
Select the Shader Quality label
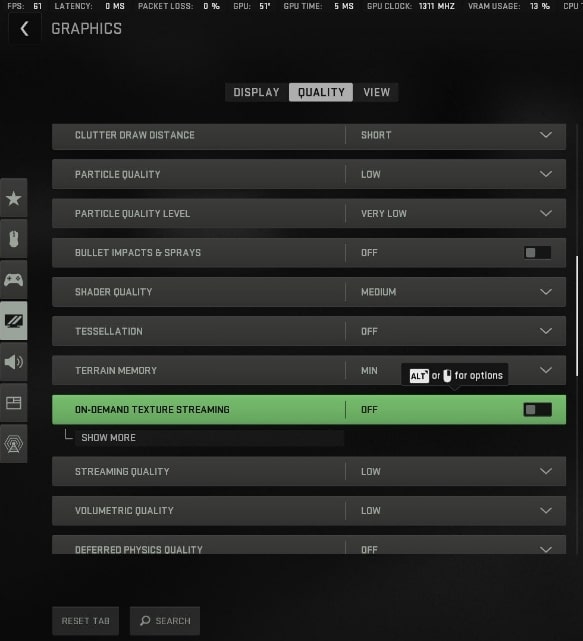click(x=113, y=292)
